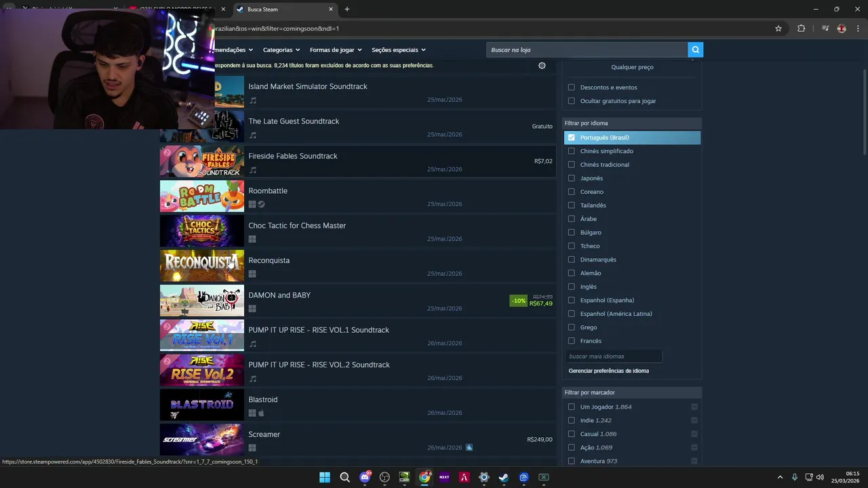Open search preferences gear icon above results

click(x=542, y=66)
